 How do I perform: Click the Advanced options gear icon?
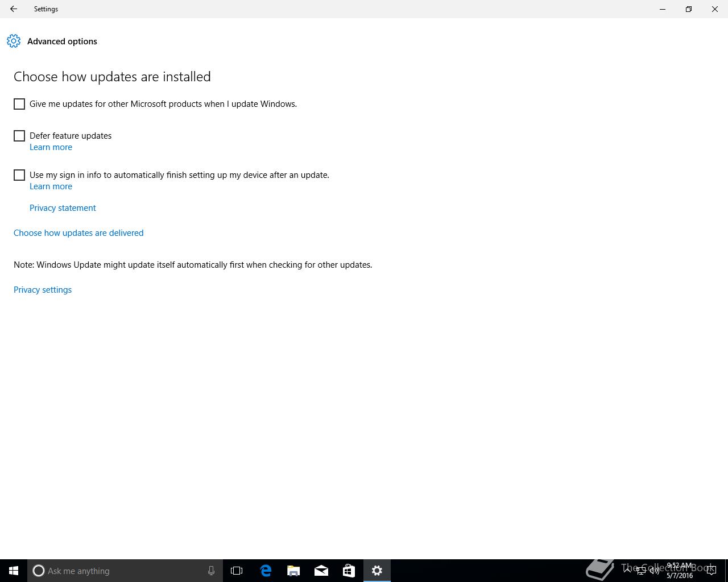14,41
